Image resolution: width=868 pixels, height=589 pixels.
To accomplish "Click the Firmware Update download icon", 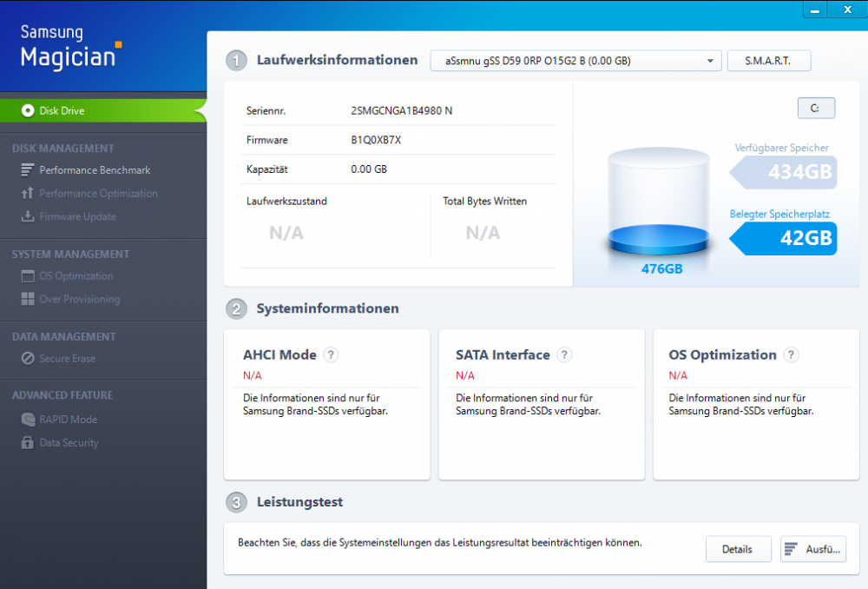I will pos(28,216).
